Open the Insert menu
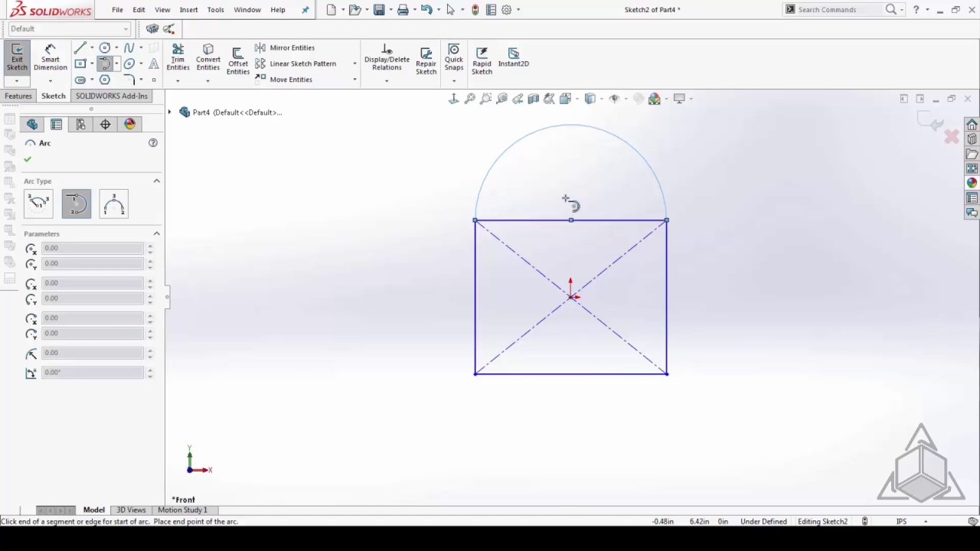Screen dimensions: 980x551 (x=188, y=10)
